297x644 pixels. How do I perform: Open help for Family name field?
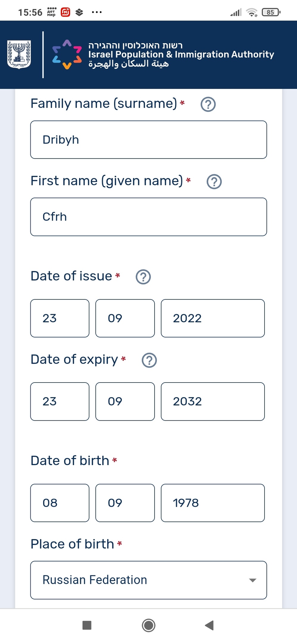[208, 104]
